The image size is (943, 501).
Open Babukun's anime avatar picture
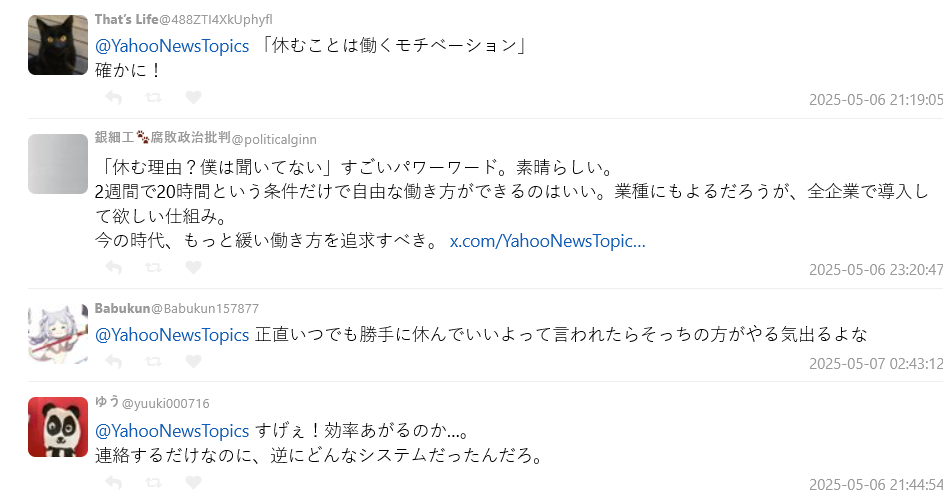(x=58, y=332)
